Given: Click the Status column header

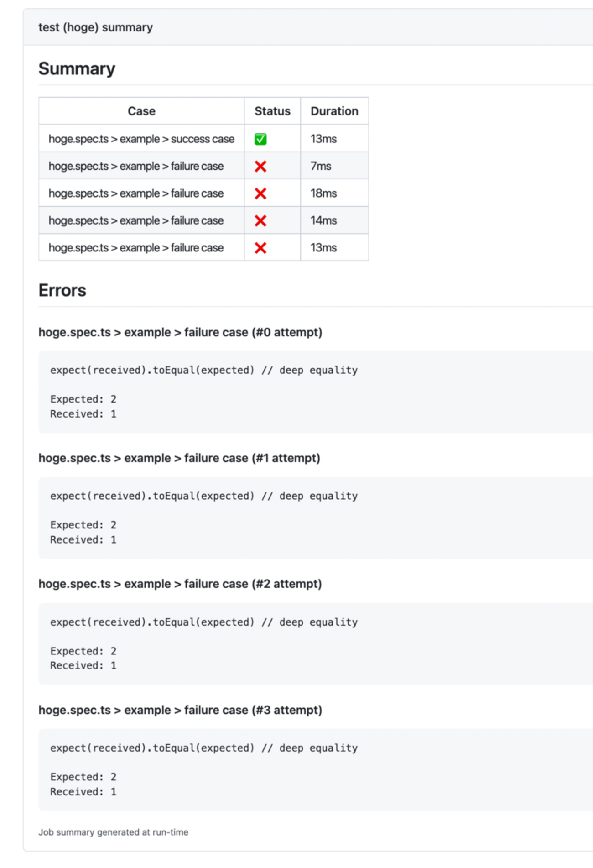Looking at the screenshot, I should coord(272,111).
